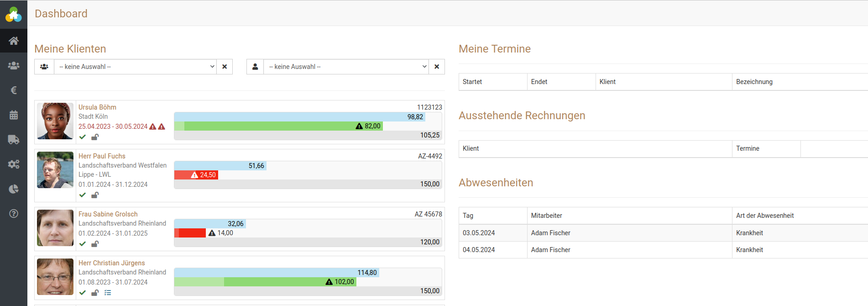Open Herr Christian Jürgens client link

[111, 263]
